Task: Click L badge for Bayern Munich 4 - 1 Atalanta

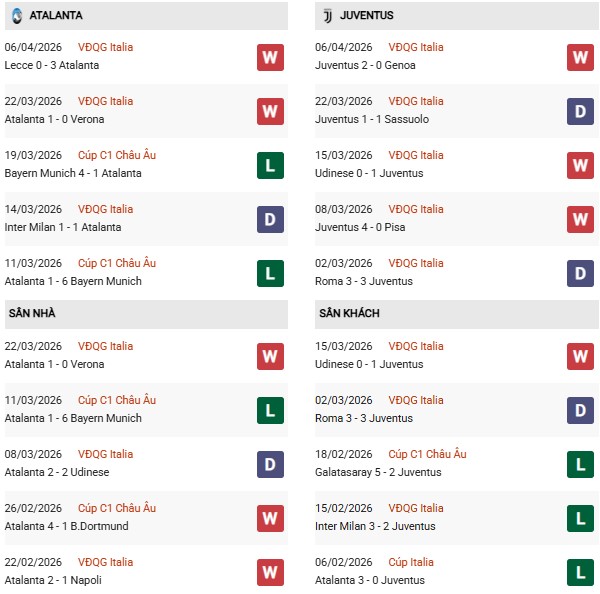Action: 270,165
